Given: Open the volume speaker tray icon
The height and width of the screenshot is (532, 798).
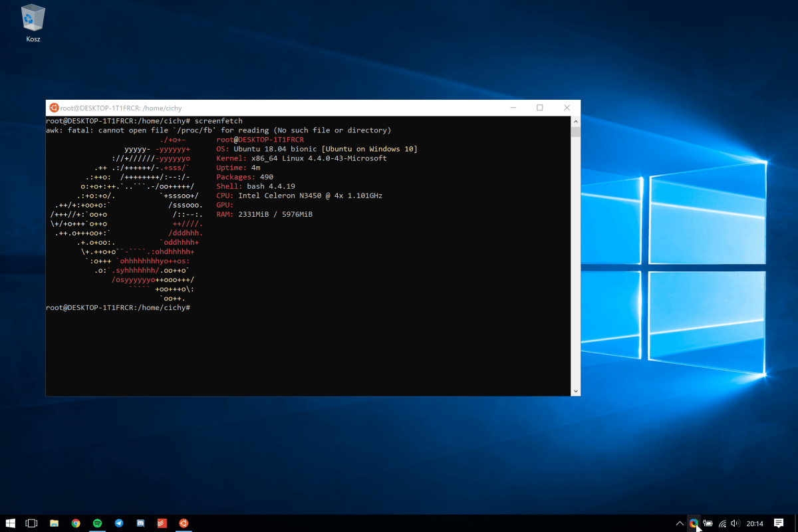Looking at the screenshot, I should click(x=735, y=523).
